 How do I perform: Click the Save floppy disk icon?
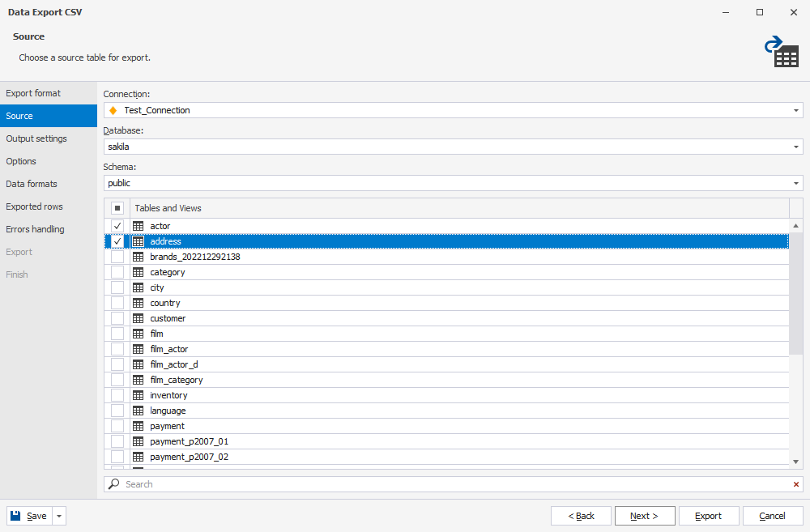[x=15, y=516]
